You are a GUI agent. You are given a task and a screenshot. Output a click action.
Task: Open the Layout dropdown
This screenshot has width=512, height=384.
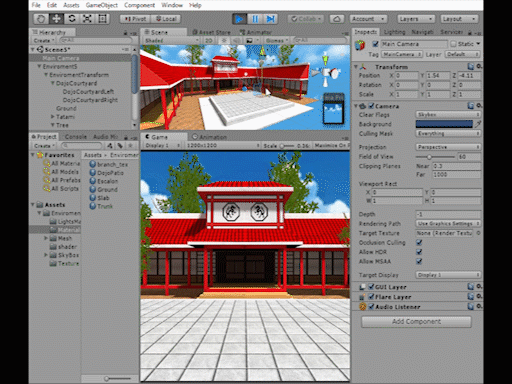point(459,19)
